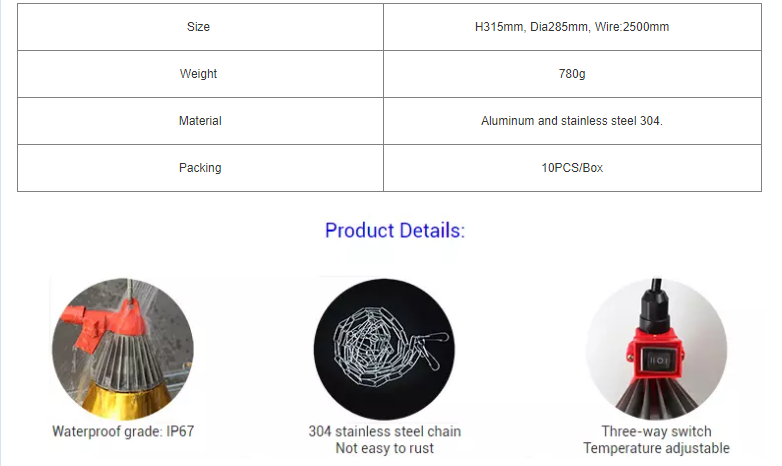Click the waterproof lamp product image
Image resolution: width=782 pixels, height=466 pixels.
pyautogui.click(x=122, y=345)
